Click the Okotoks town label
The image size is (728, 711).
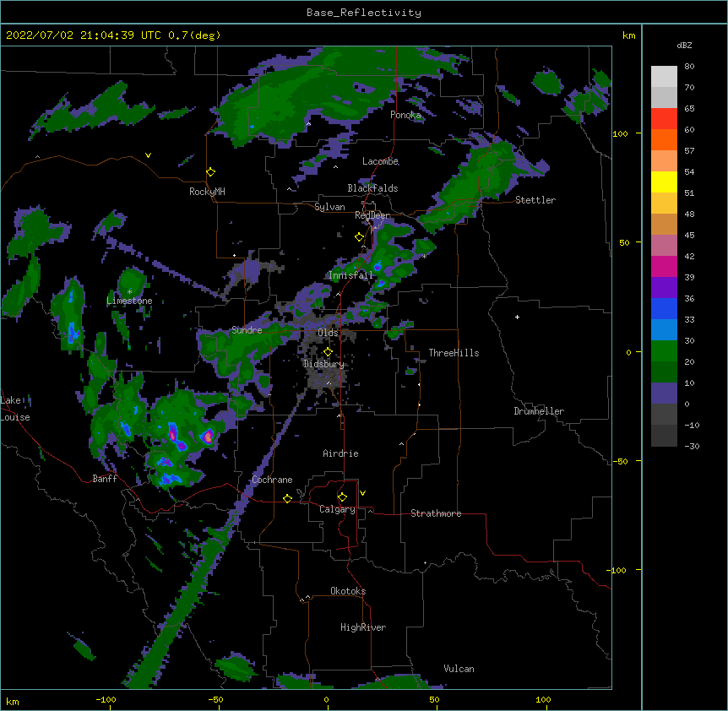pyautogui.click(x=348, y=591)
